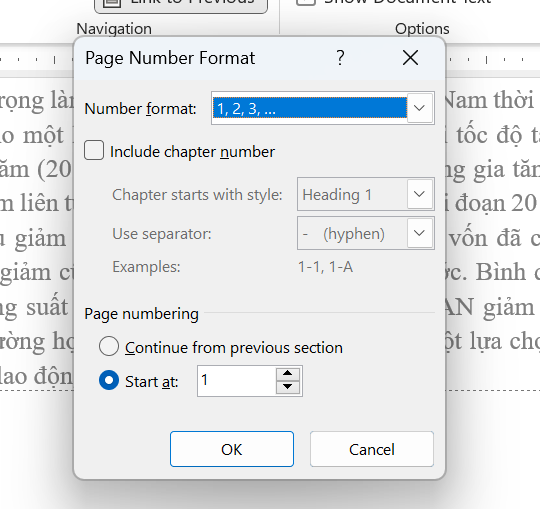
Task: Select the Start at radio button
Action: (109, 380)
